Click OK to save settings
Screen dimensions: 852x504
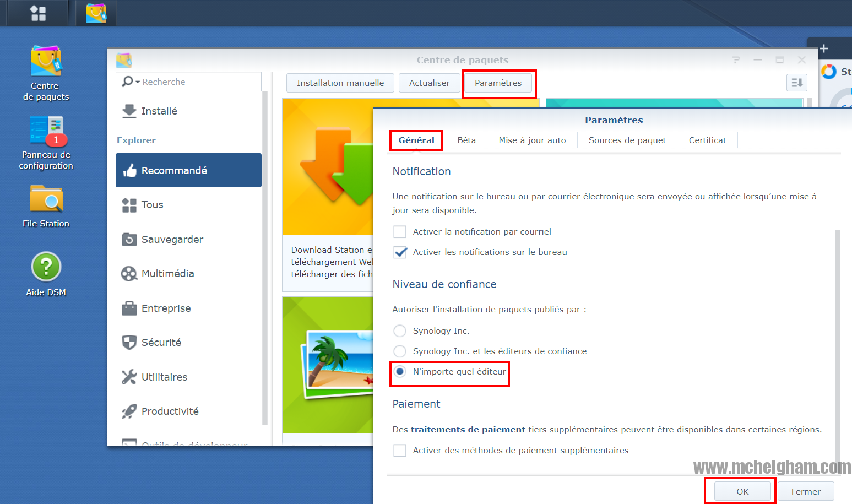pos(742,491)
